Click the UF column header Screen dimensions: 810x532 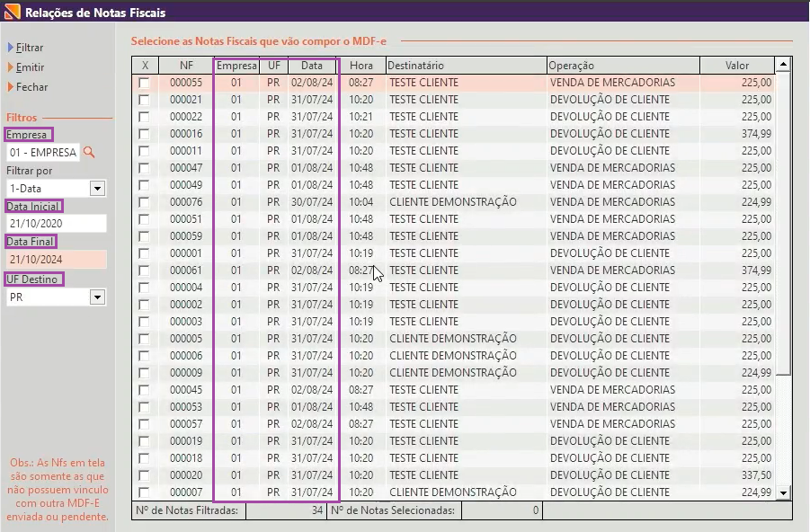(274, 66)
